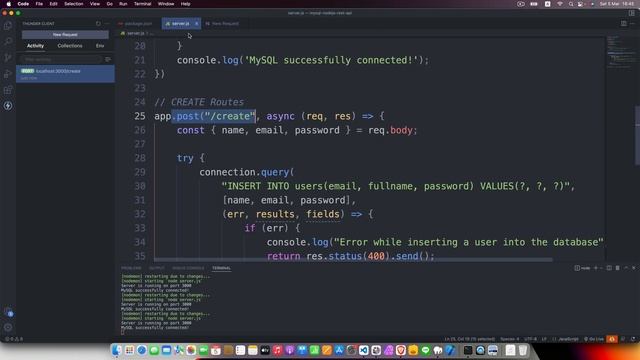Click the errors and warnings status item
The height and width of the screenshot is (360, 640).
[x=13, y=339]
